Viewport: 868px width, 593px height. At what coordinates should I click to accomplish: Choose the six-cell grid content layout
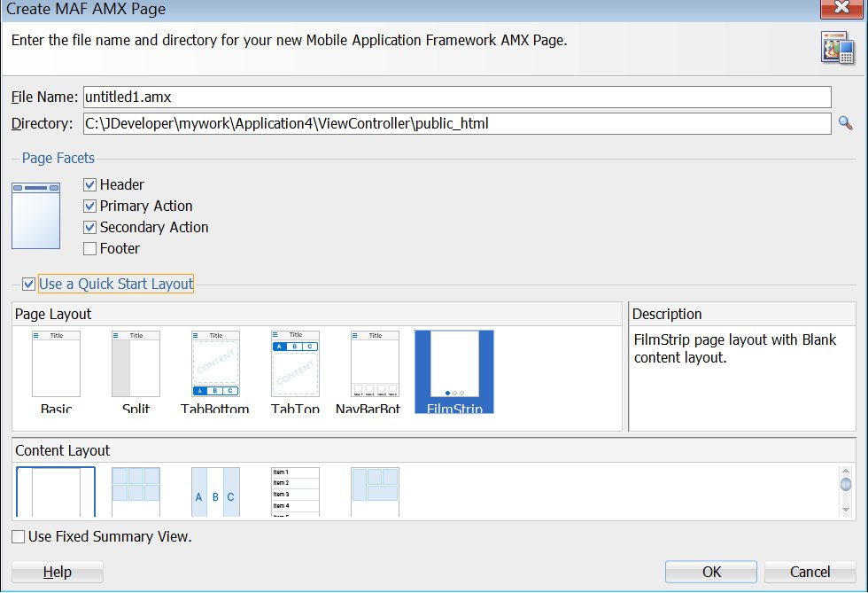pos(136,492)
